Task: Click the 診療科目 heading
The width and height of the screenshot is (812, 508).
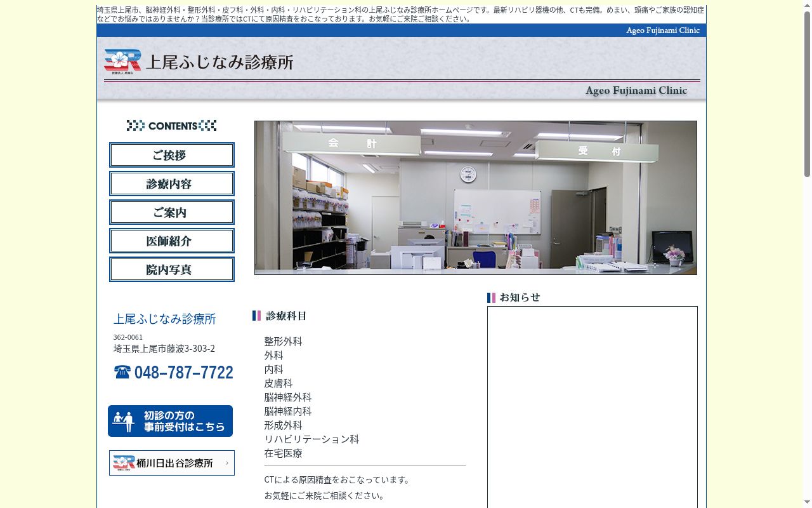Action: 286,316
